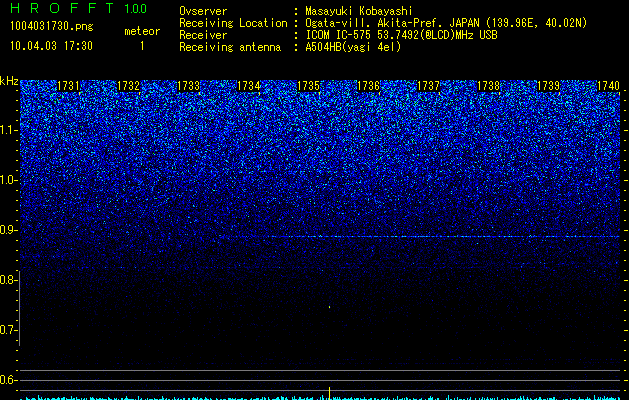Click the kHz axis unit label
The width and height of the screenshot is (629, 400).
click(x=9, y=81)
